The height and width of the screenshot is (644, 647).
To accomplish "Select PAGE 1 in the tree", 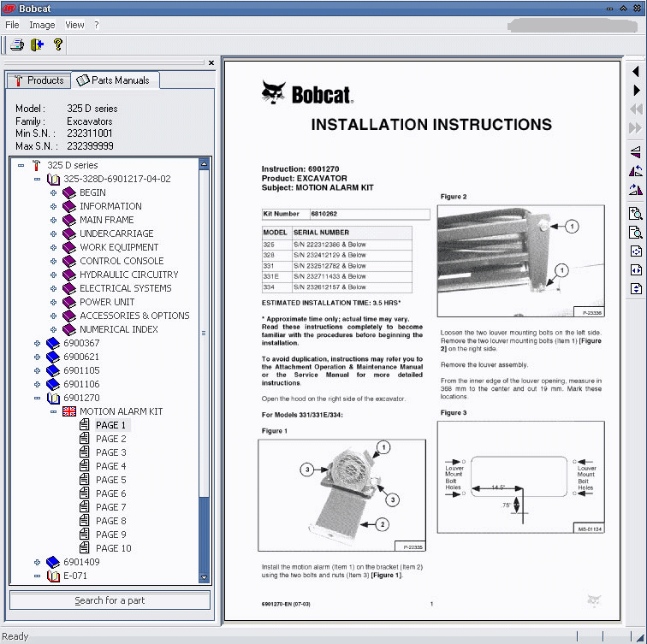I will tap(111, 425).
